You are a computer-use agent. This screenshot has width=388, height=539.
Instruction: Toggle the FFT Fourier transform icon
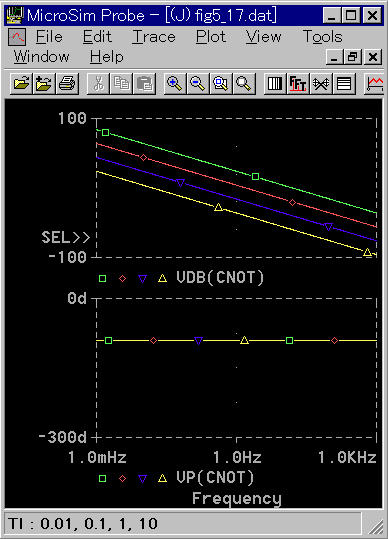click(298, 83)
